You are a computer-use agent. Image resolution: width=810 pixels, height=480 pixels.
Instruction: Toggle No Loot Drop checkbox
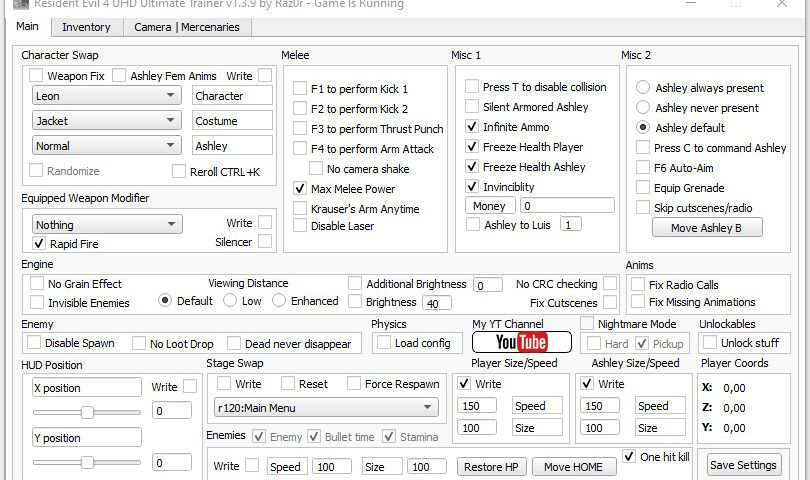(x=139, y=343)
